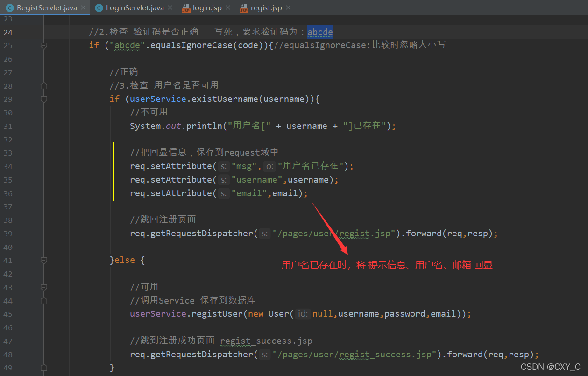Viewport: 588px width, 376px height.
Task: Click the comment //正确 on line 27
Action: coord(123,72)
